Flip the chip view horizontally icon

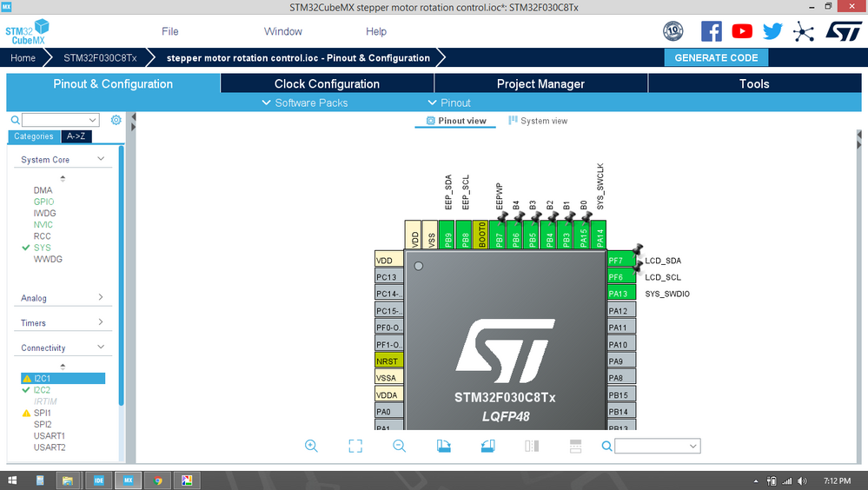[x=532, y=446]
